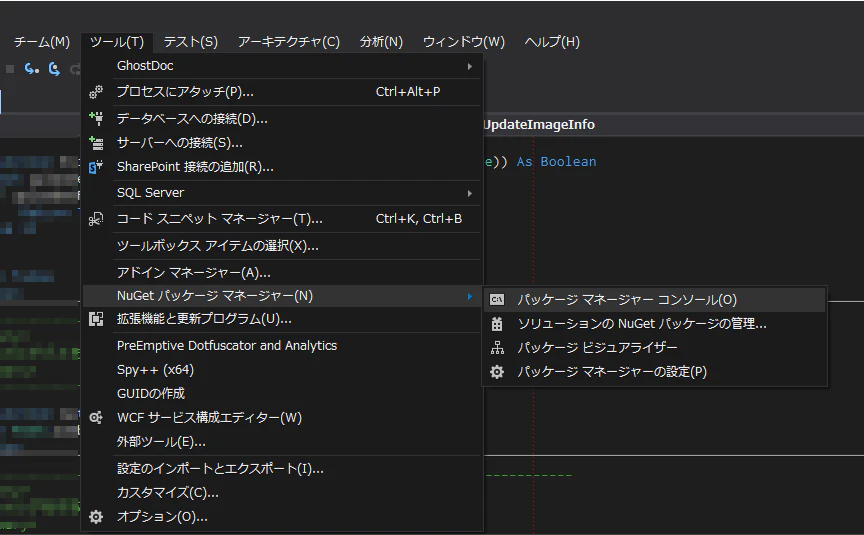This screenshot has height=535, width=864.
Task: Select ソリューションの NuGet パッケージの管理...
Action: [x=655, y=324]
